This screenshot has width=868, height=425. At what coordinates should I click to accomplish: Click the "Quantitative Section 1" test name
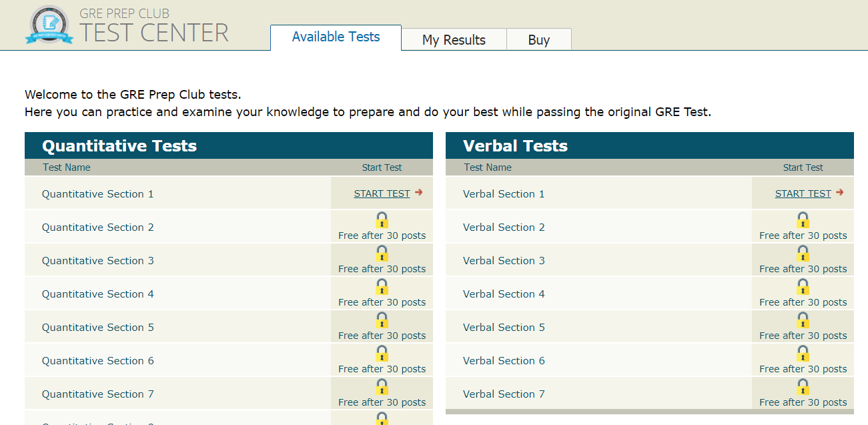98,194
